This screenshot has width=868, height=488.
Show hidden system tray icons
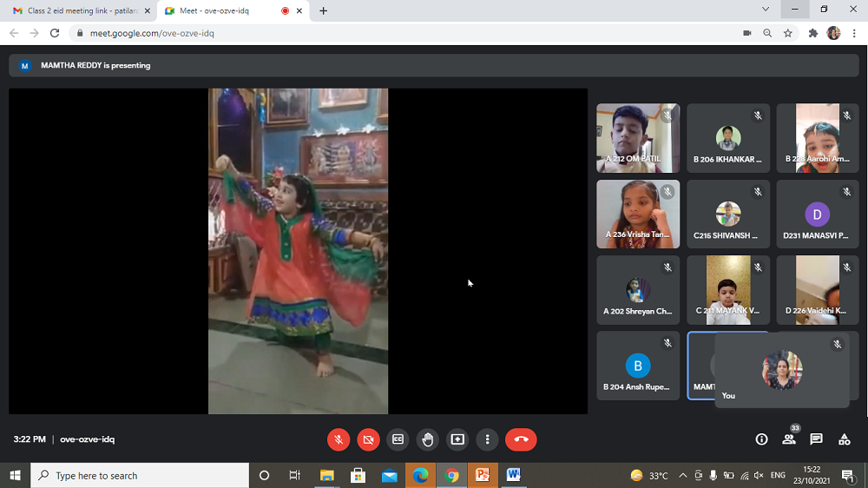coord(682,476)
